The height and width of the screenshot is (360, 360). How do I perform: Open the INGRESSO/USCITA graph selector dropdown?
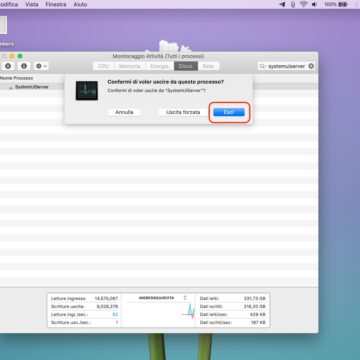(x=163, y=298)
